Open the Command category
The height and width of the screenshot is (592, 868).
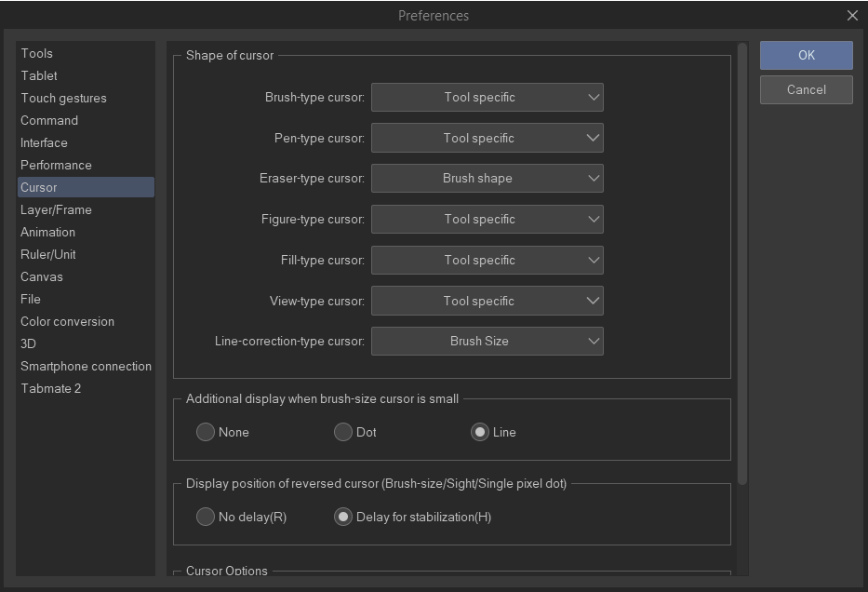(86, 120)
